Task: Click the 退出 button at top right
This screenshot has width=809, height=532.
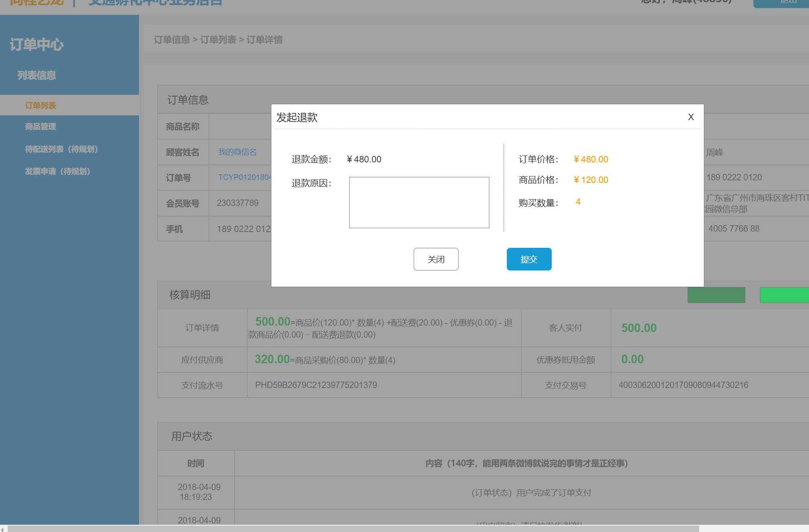Action: (785, 3)
